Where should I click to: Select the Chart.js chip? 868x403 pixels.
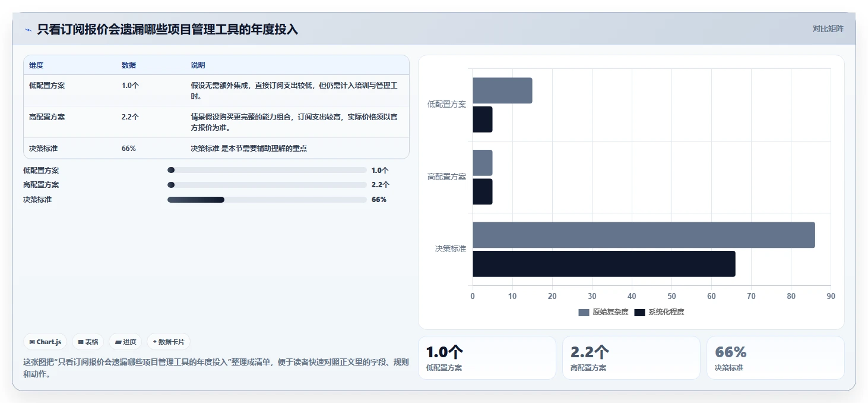46,342
